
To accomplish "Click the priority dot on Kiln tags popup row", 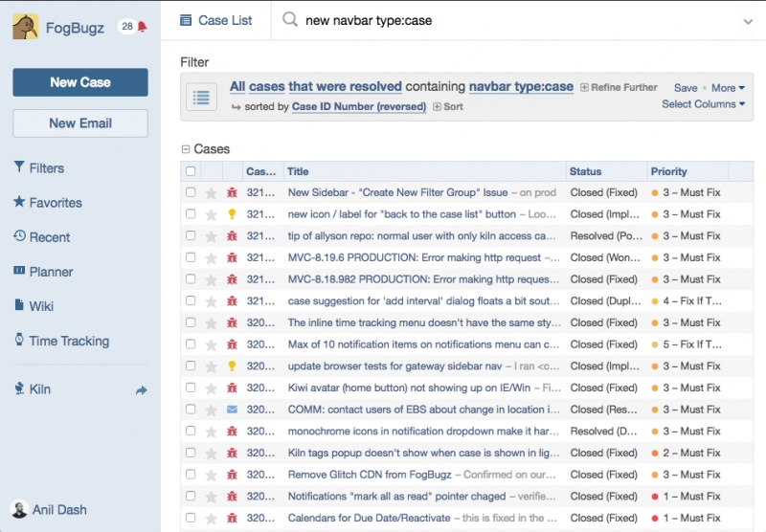I will pos(655,453).
